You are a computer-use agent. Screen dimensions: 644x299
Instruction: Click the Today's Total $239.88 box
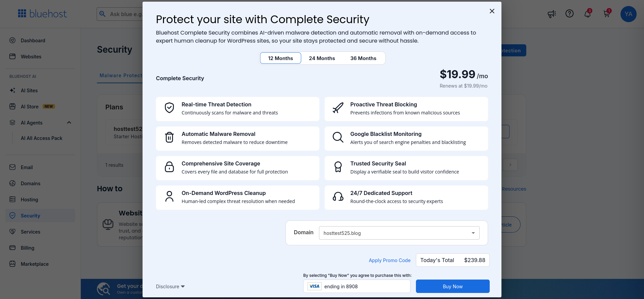452,260
